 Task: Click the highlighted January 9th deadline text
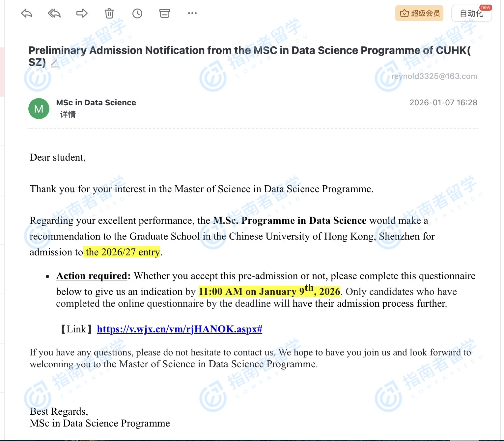coord(269,292)
